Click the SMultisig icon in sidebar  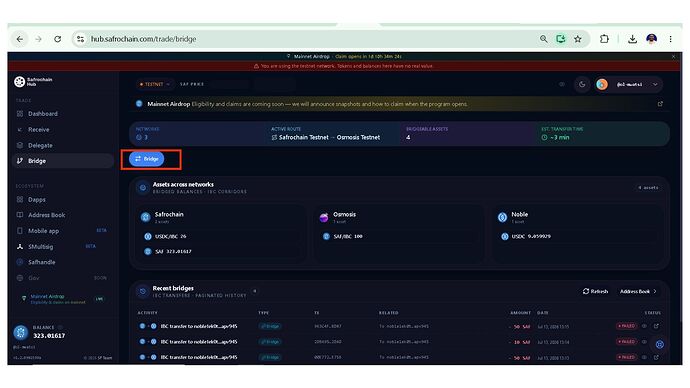click(x=20, y=246)
